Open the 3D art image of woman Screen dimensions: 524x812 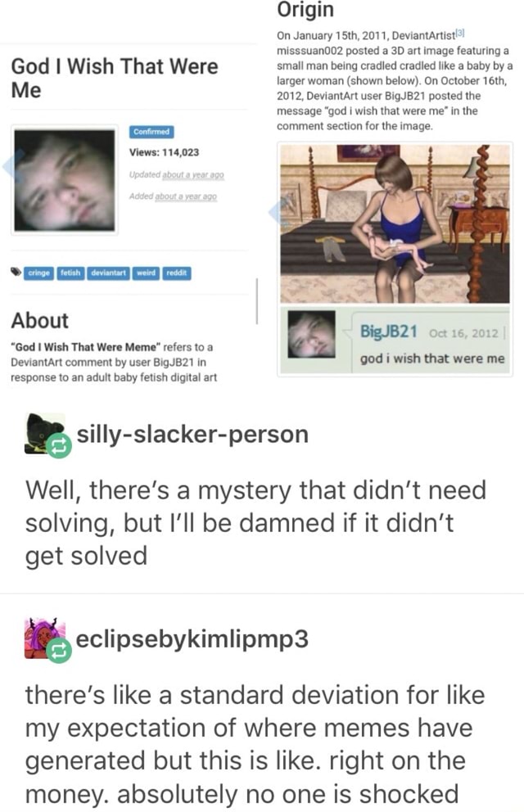(x=395, y=223)
